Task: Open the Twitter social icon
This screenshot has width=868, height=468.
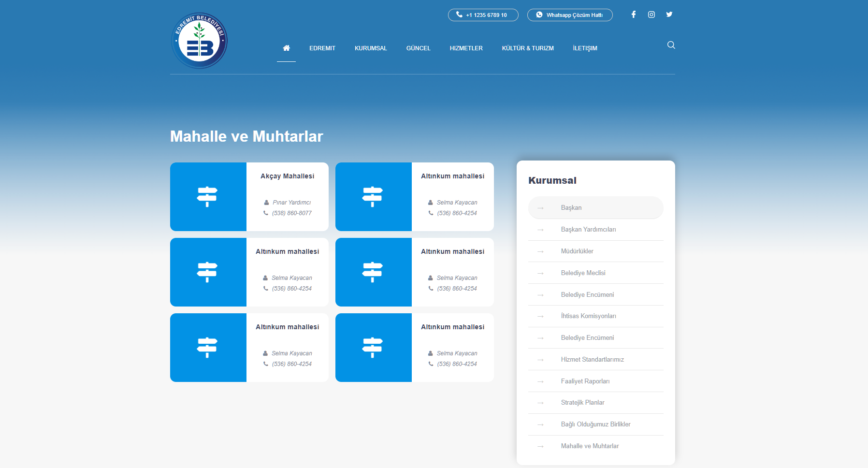Action: 669,15
